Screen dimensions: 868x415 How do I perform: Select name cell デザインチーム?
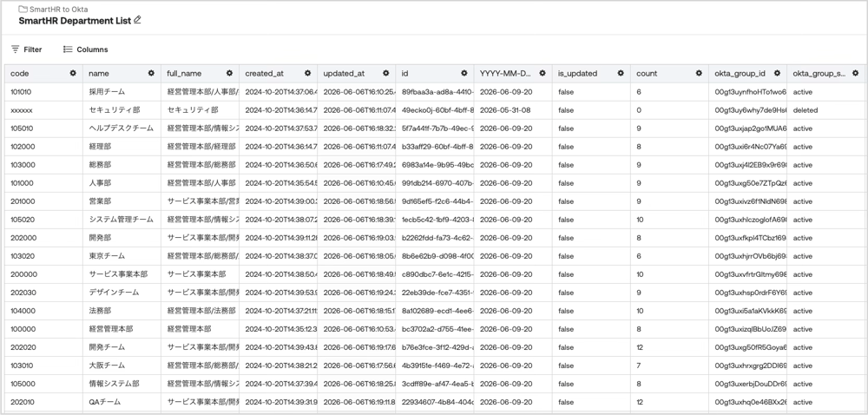(122, 293)
